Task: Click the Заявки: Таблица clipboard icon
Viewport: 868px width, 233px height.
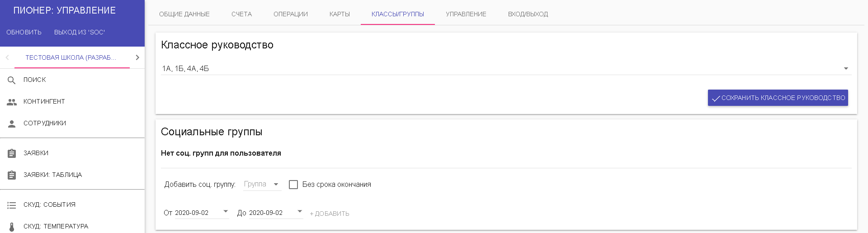Action: pyautogui.click(x=12, y=175)
